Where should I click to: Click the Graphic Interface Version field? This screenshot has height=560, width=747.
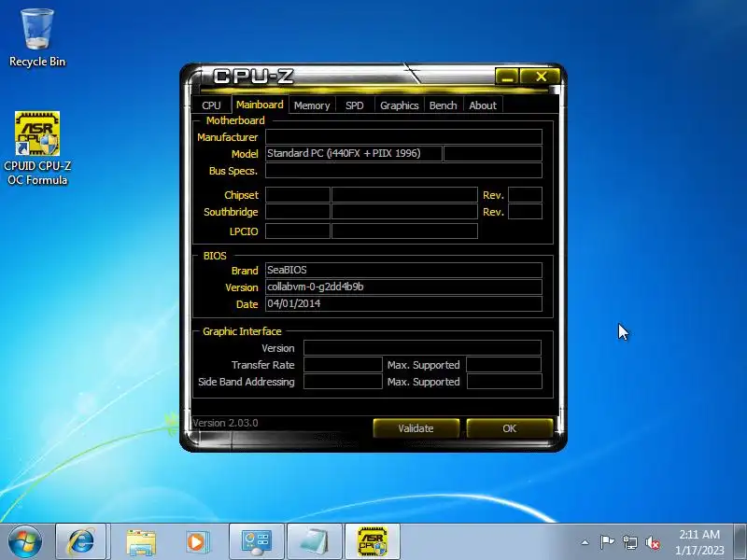pyautogui.click(x=422, y=347)
